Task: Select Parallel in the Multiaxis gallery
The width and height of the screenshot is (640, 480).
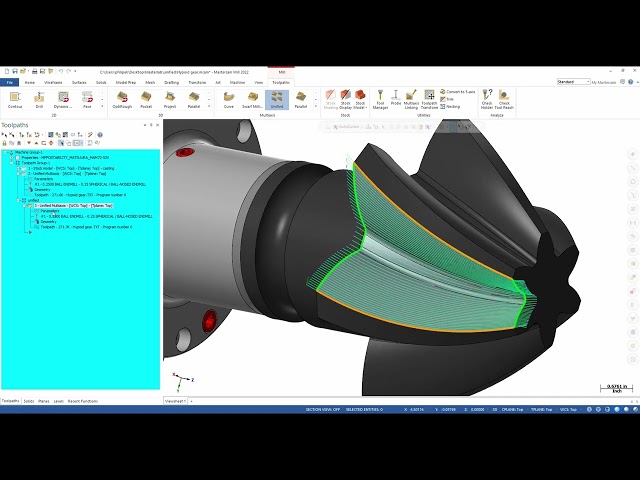Action: 301,100
